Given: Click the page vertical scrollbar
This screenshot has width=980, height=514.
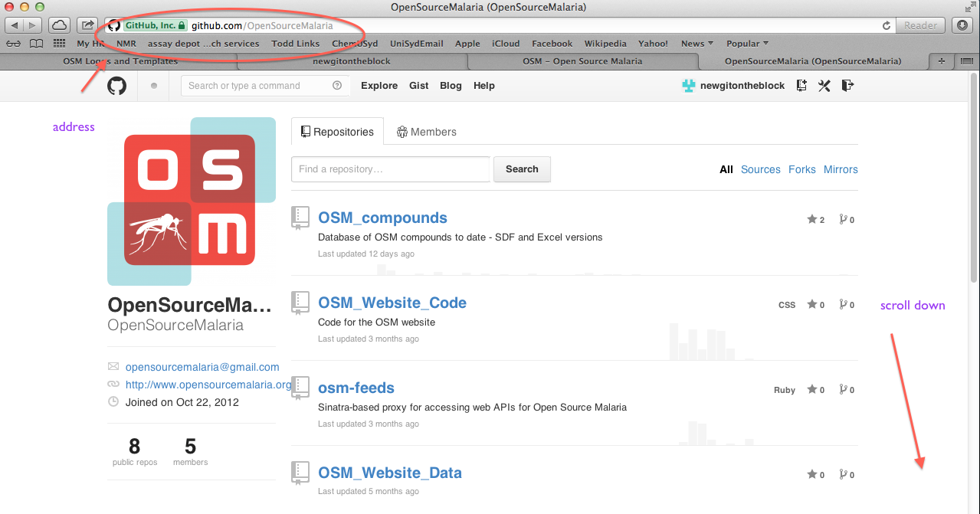Looking at the screenshot, I should point(974,176).
